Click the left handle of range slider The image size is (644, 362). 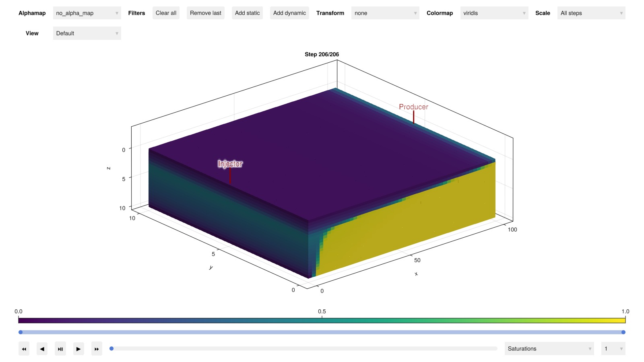tap(21, 332)
